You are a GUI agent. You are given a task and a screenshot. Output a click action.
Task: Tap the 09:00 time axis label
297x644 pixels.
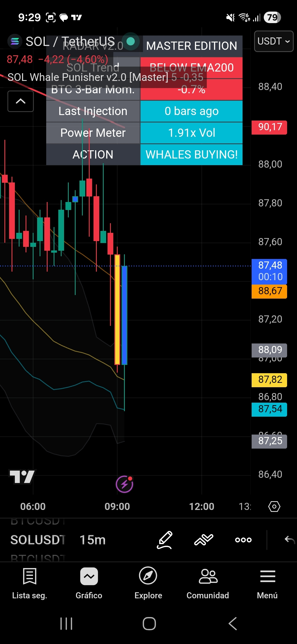click(x=117, y=506)
